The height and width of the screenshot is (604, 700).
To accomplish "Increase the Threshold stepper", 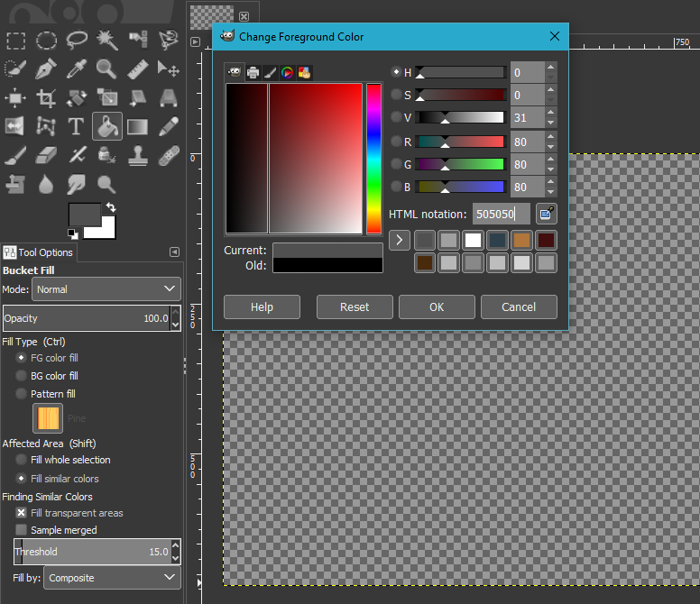I will [176, 545].
